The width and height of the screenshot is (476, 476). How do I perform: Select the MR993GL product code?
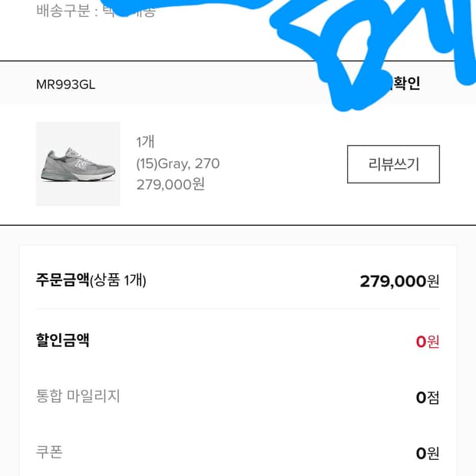[66, 84]
